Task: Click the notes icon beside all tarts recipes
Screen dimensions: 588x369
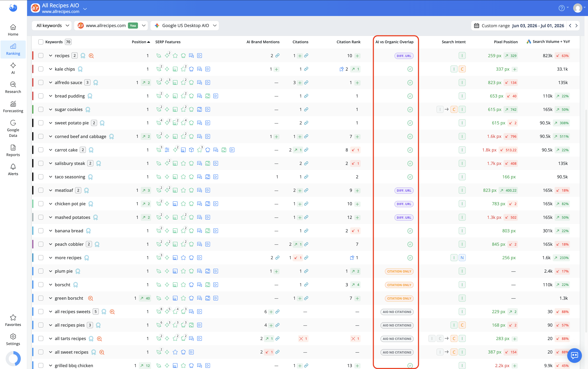Action: pos(99,339)
